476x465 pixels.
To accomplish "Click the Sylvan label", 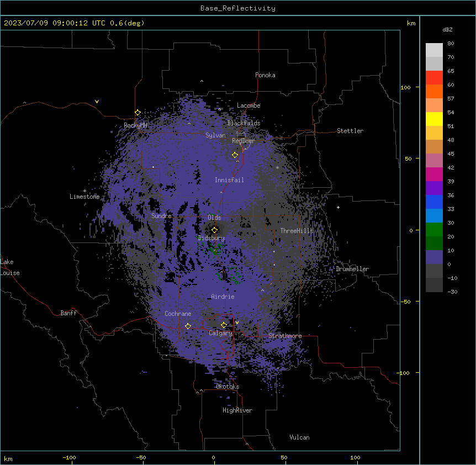I will click(x=215, y=135).
